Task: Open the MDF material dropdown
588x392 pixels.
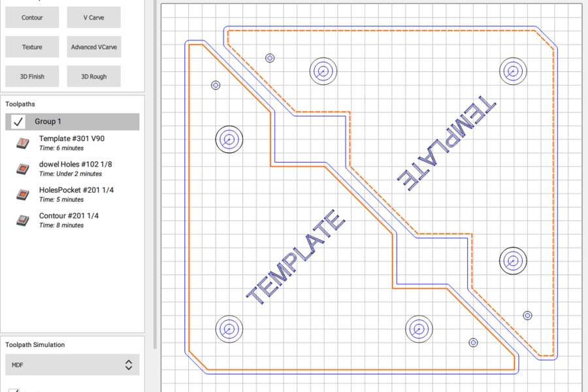Action: pyautogui.click(x=73, y=365)
